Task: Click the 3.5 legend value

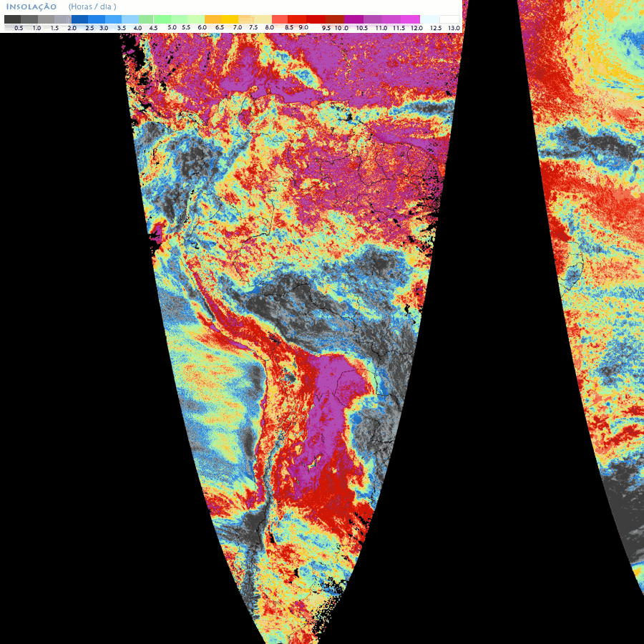Action: tap(122, 28)
